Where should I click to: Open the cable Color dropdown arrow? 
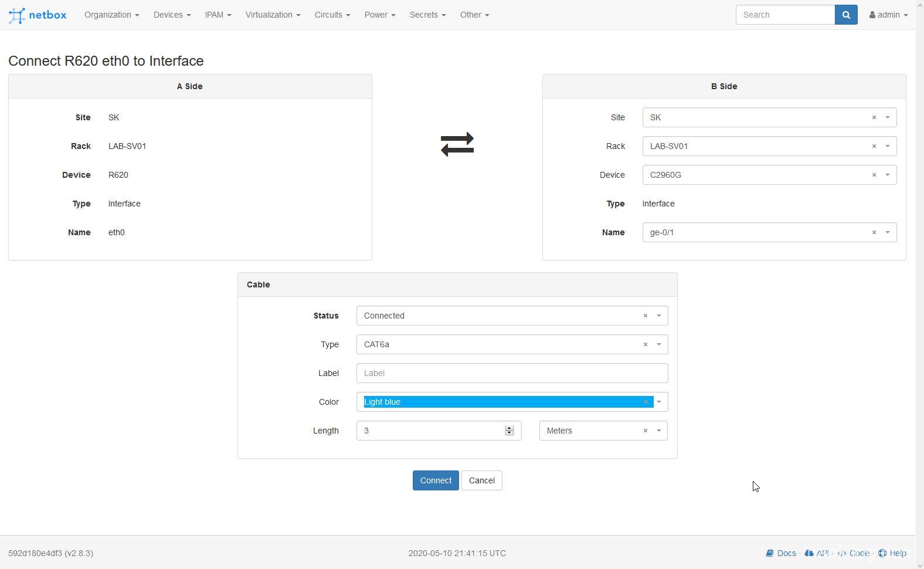tap(659, 402)
